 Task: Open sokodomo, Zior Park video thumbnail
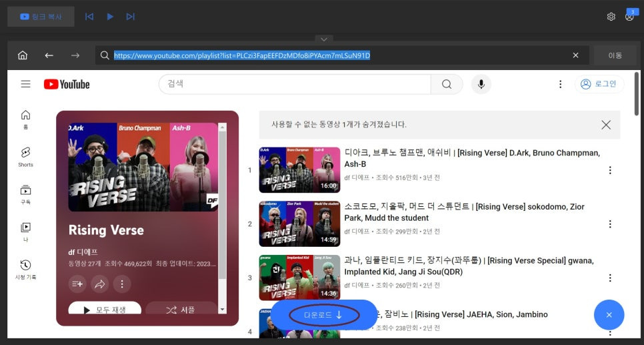[299, 224]
